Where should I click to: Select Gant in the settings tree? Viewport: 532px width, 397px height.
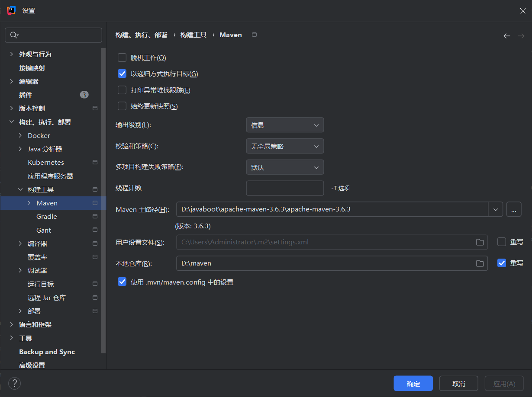coord(44,230)
